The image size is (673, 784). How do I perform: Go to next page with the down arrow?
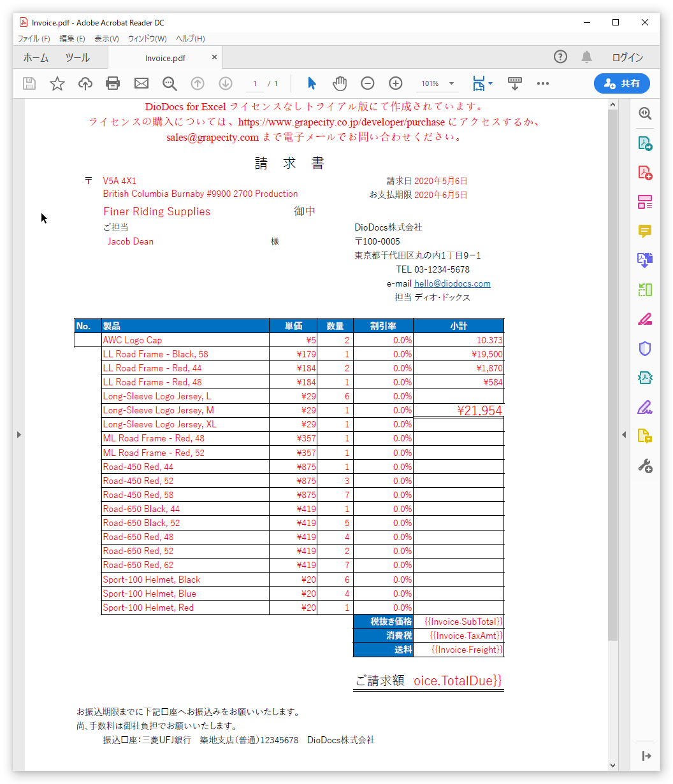(226, 83)
